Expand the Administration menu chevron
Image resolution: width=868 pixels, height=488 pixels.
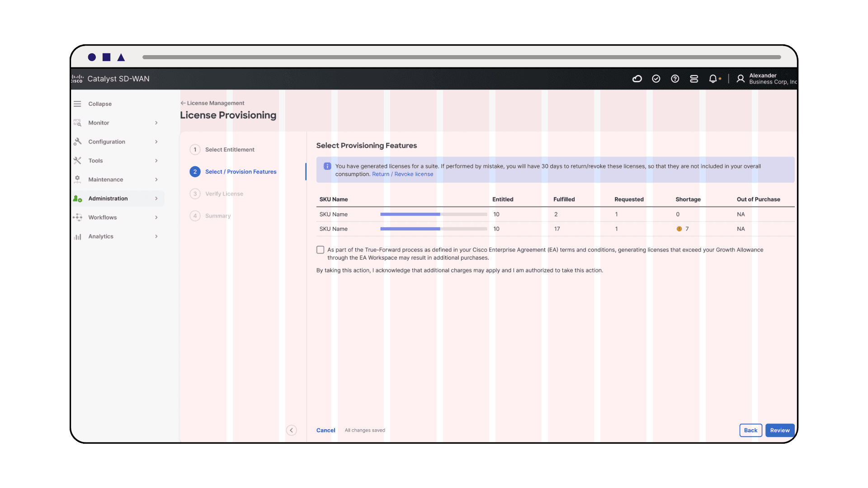pos(156,199)
